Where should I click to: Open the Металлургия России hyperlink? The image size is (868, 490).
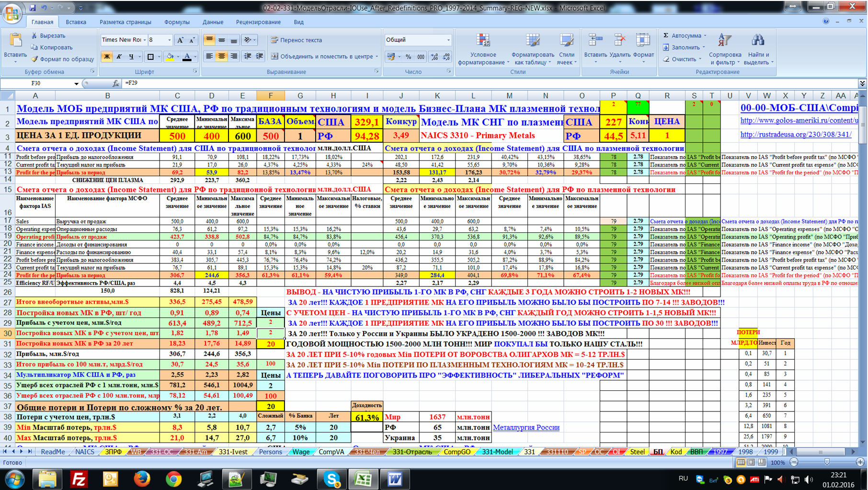(x=526, y=427)
